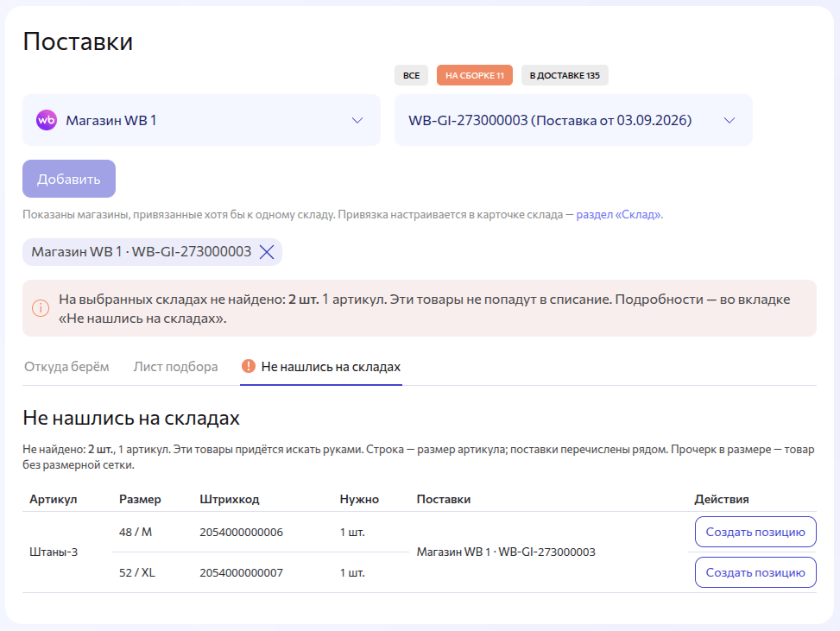The height and width of the screenshot is (631, 840).
Task: Switch to the Не нашлись на складах tab
Action: pos(321,366)
